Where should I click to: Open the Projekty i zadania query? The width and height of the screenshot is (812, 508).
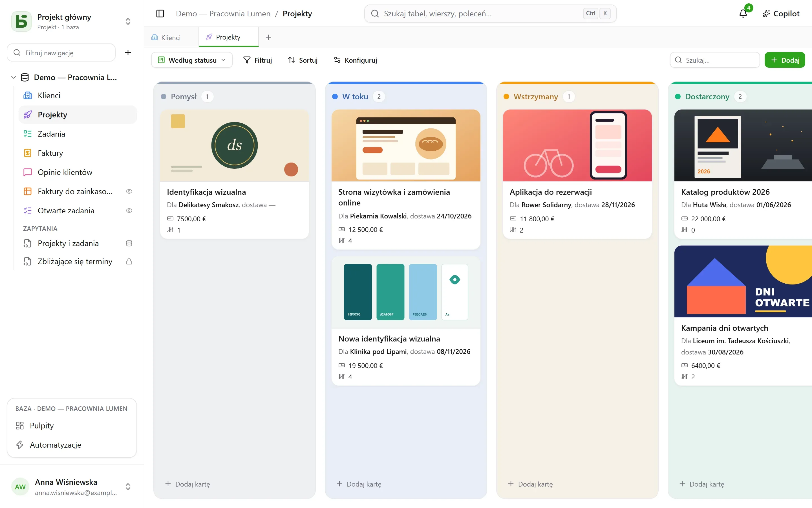(78, 243)
